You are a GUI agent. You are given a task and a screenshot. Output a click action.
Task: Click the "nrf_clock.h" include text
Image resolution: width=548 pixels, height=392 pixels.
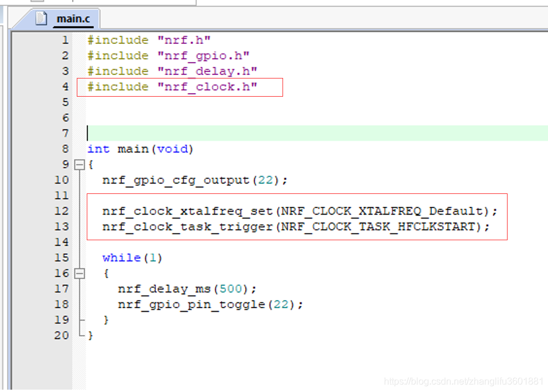point(207,87)
